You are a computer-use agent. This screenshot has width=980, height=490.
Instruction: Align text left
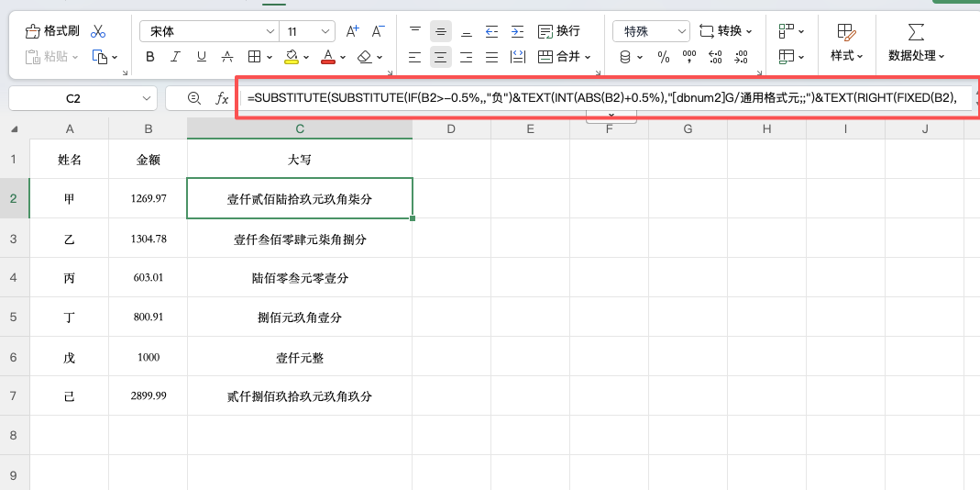415,57
